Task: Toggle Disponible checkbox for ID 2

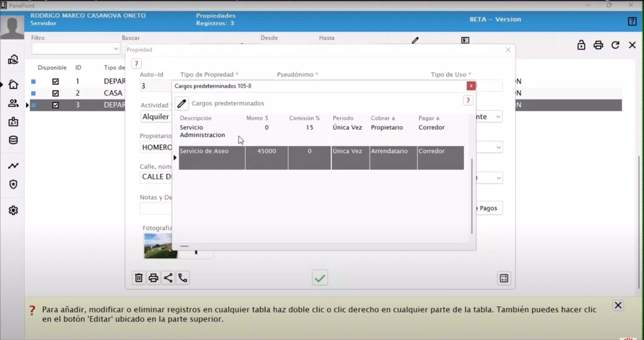Action: point(55,93)
